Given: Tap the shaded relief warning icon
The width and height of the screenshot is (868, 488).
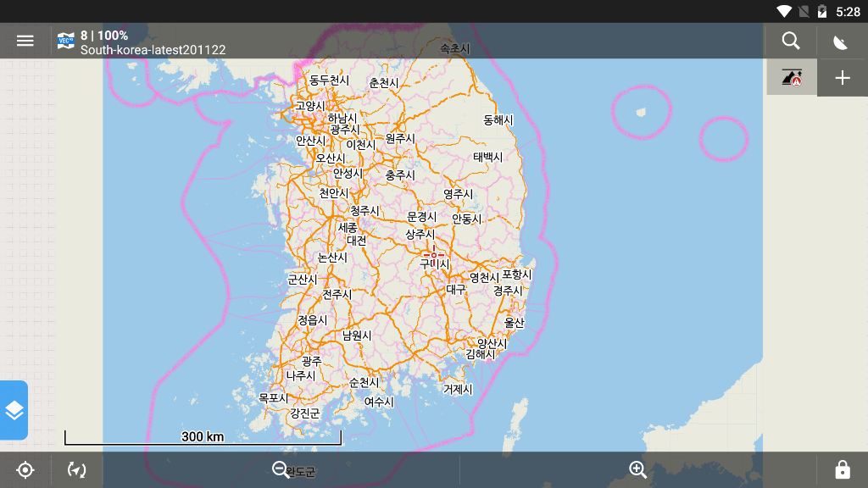Looking at the screenshot, I should click(x=790, y=77).
